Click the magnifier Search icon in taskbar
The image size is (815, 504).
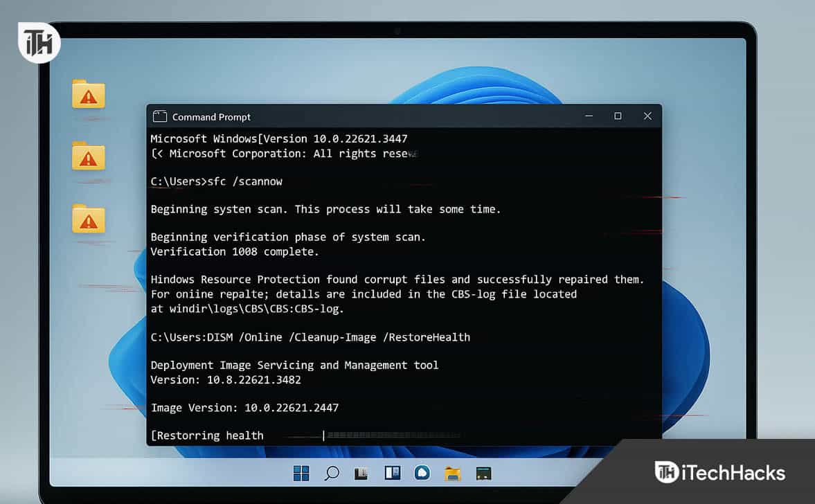332,473
